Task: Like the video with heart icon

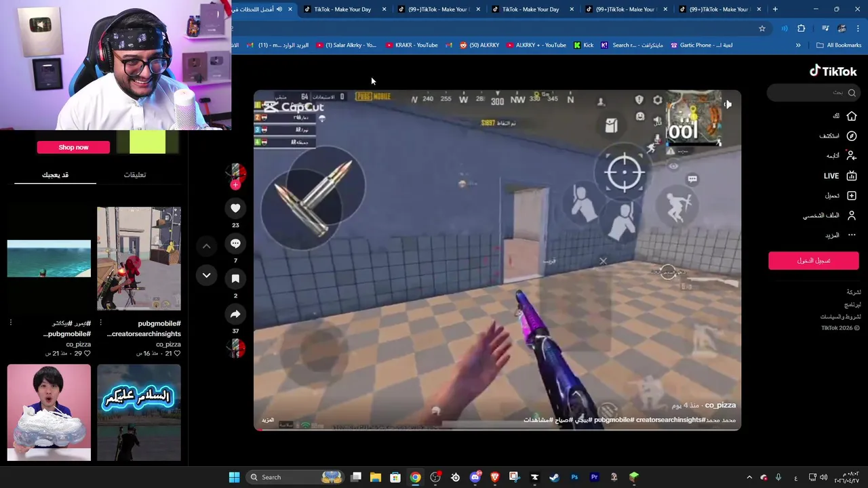Action: click(x=235, y=208)
